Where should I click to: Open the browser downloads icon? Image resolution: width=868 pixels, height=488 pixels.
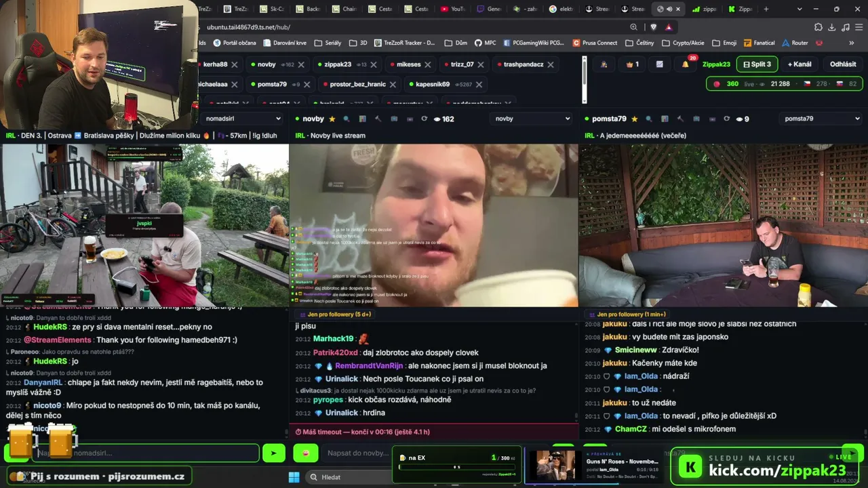pos(831,27)
